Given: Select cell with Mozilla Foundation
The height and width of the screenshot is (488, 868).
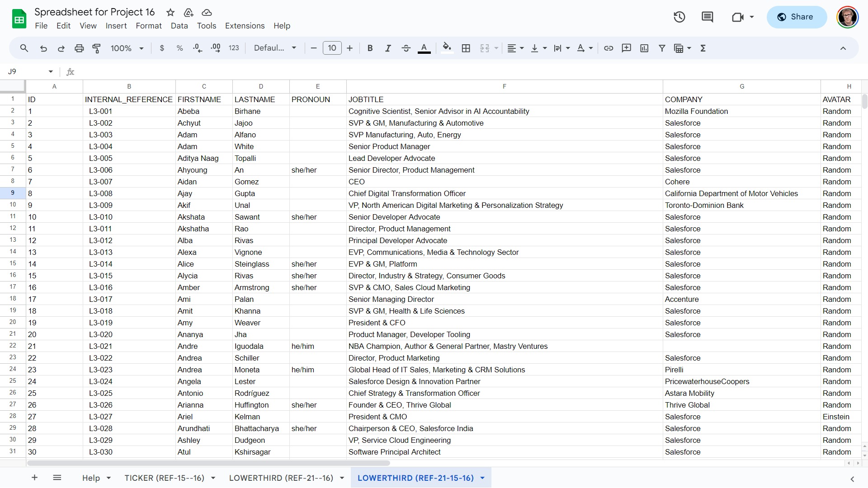Looking at the screenshot, I should coord(741,111).
